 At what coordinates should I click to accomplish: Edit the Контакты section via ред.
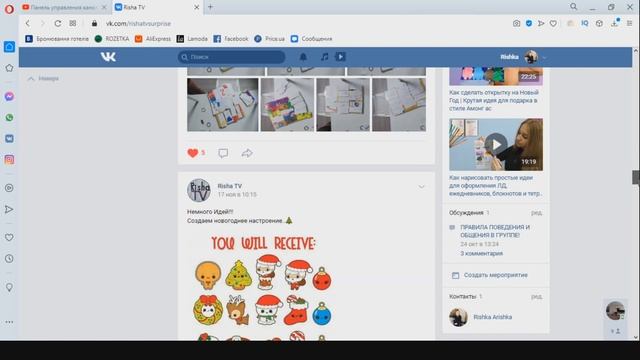536,296
